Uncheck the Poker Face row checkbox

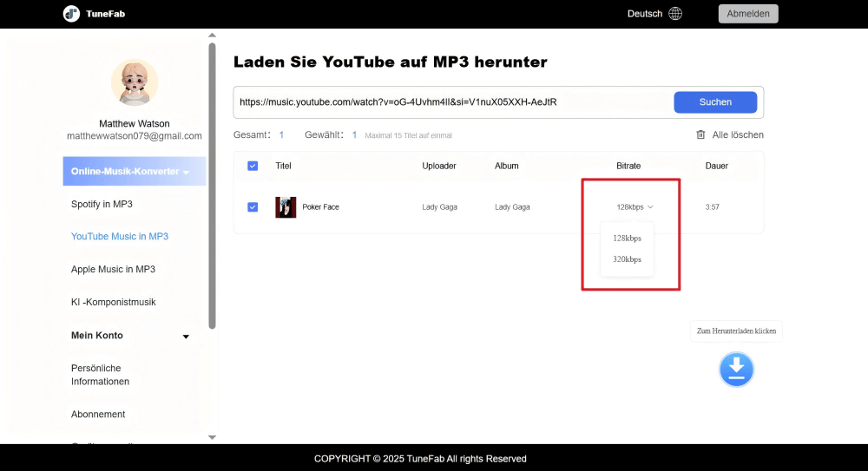point(253,207)
